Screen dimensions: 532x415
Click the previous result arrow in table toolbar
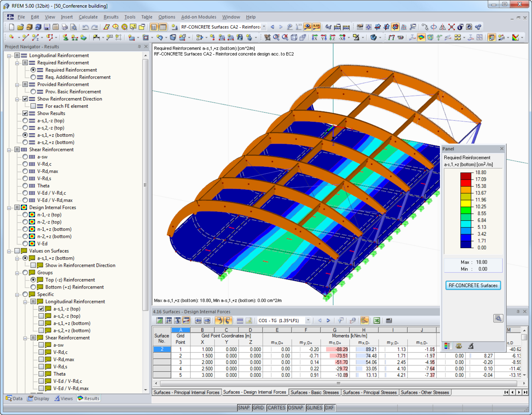[x=319, y=320]
